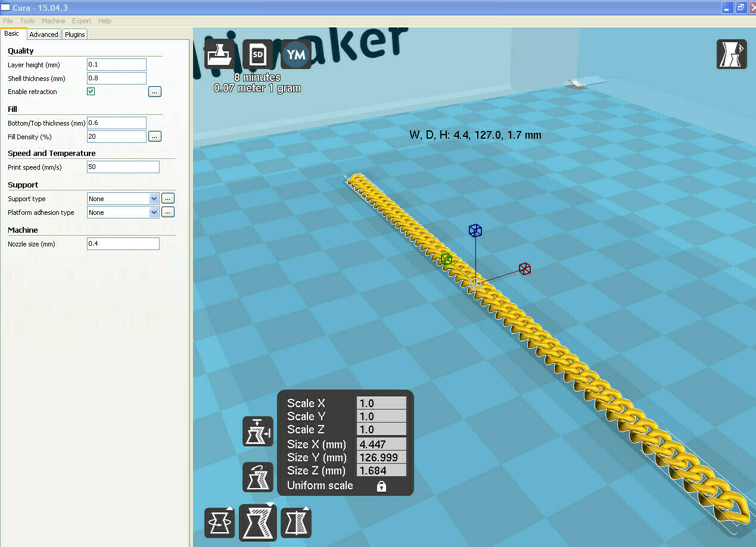Click the Support section heading
Image resolution: width=756 pixels, height=547 pixels.
23,185
